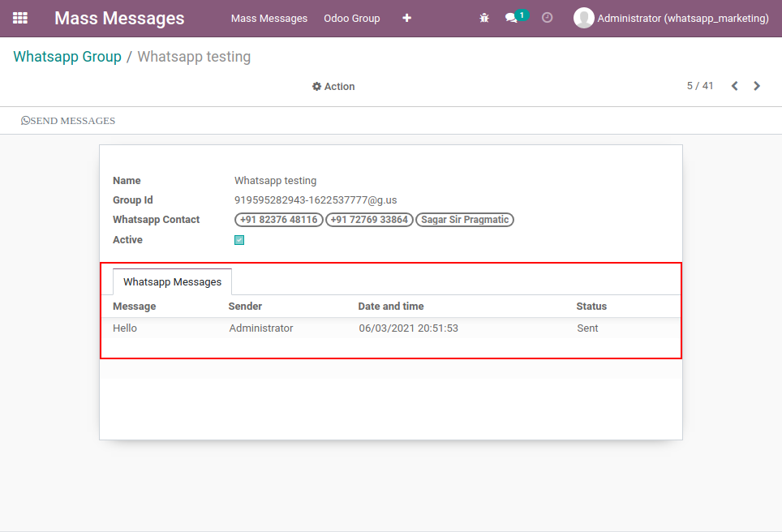This screenshot has width=782, height=532.
Task: Click the Mass Messages app title
Action: pos(119,18)
